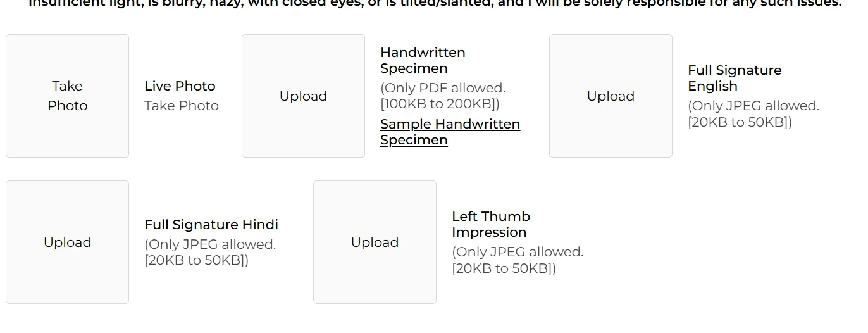Select the Left Thumb Impression label
Screen dimensions: 868x333
pyautogui.click(x=490, y=224)
